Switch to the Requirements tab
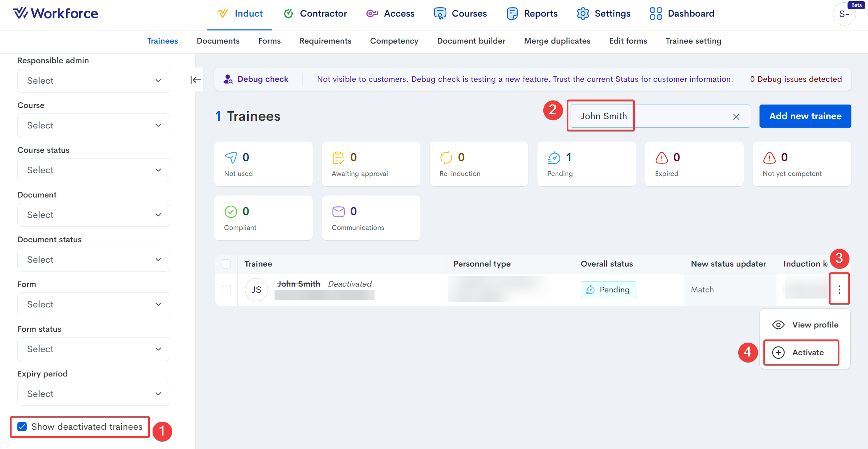This screenshot has width=868, height=449. click(325, 41)
